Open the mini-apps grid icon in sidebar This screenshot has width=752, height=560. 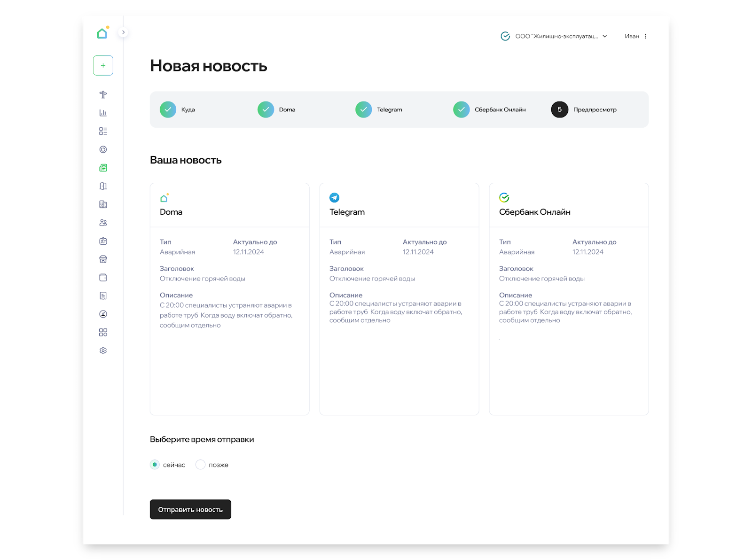tap(103, 332)
